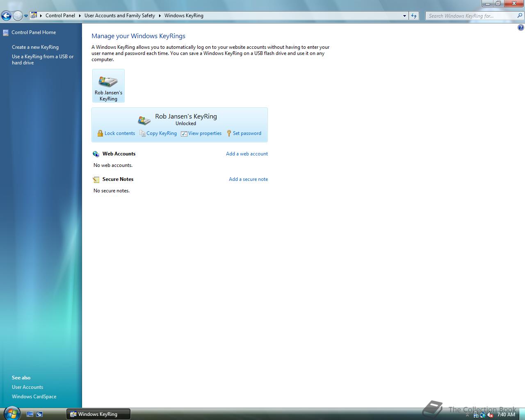Viewport: 525px width, 420px height.
Task: Expand arrow after User Accounts and Family Safety
Action: click(160, 16)
